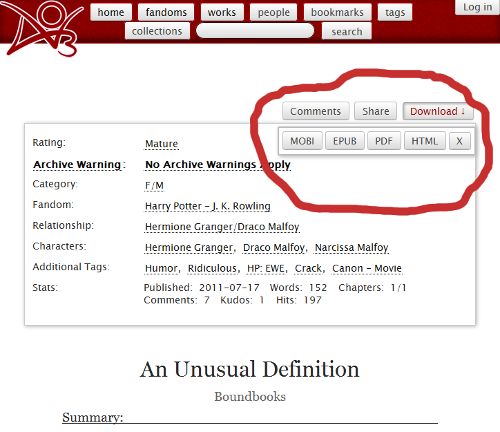Expand the Download dropdown button

tap(438, 111)
